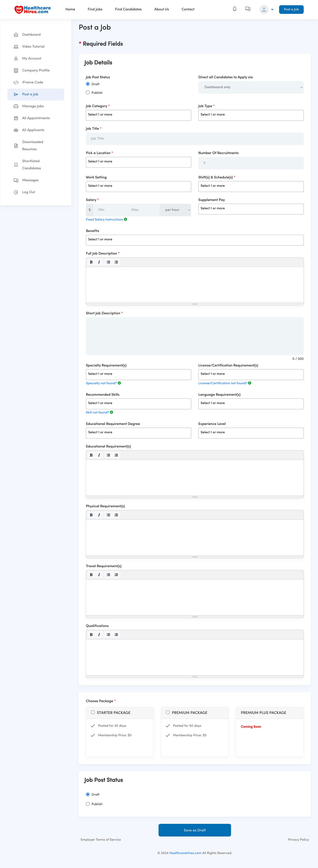Open the Contact nav item

pyautogui.click(x=188, y=9)
